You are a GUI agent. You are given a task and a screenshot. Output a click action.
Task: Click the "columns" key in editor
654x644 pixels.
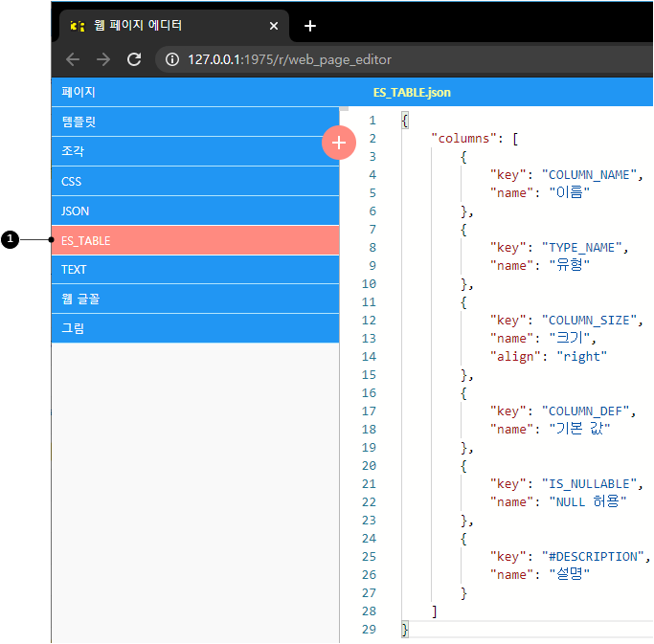[463, 139]
